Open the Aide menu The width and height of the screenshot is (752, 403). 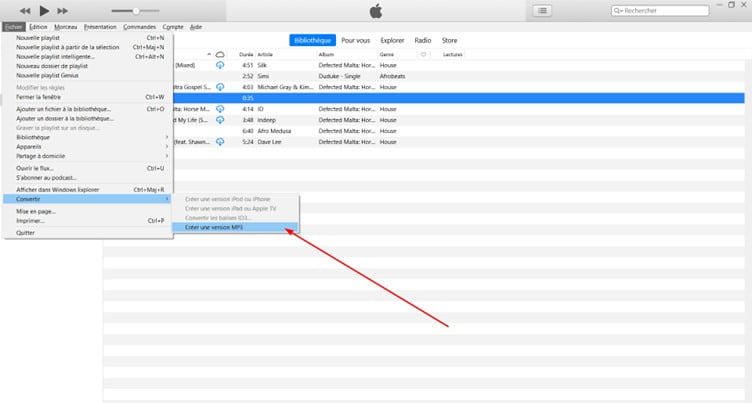tap(196, 27)
